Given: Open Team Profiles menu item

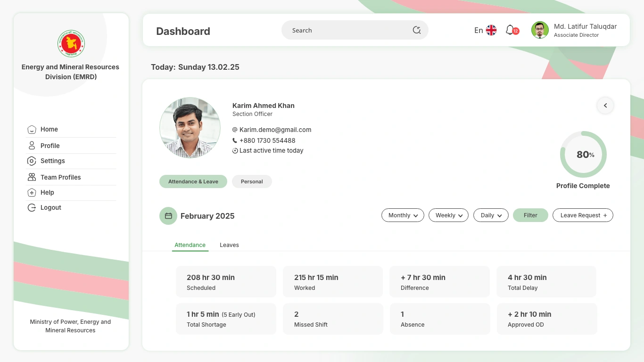Looking at the screenshot, I should pos(71,177).
